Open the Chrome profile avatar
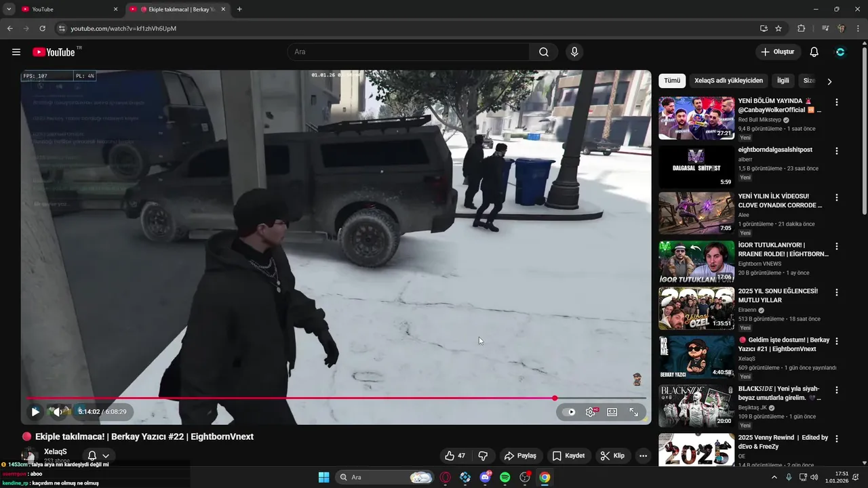 [x=842, y=28]
